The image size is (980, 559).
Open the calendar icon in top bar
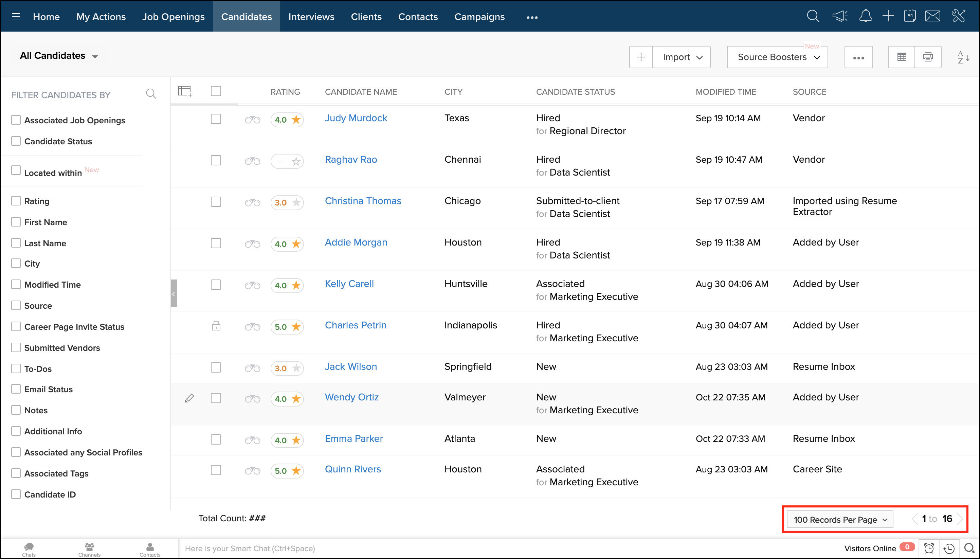click(x=909, y=17)
